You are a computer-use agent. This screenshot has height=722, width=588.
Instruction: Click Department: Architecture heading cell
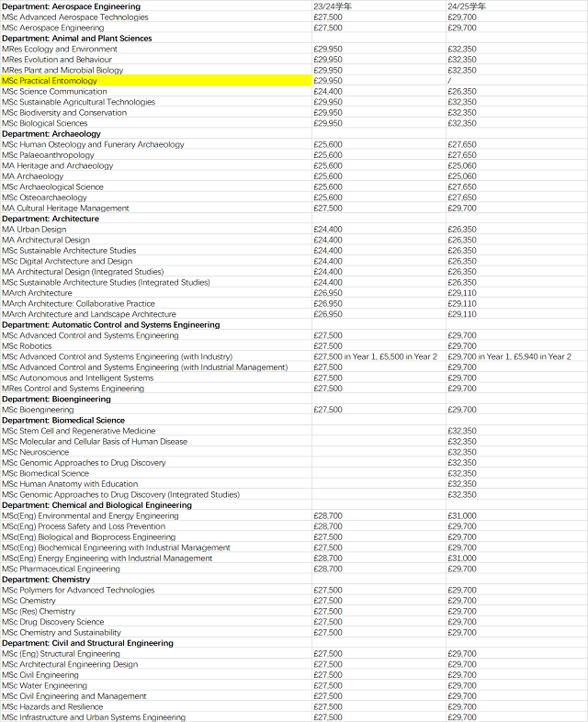pos(156,219)
